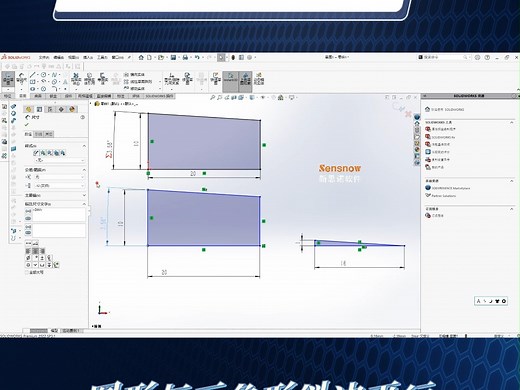Collapse the 样式 (Style) section
The width and height of the screenshot is (520, 390).
coord(84,146)
